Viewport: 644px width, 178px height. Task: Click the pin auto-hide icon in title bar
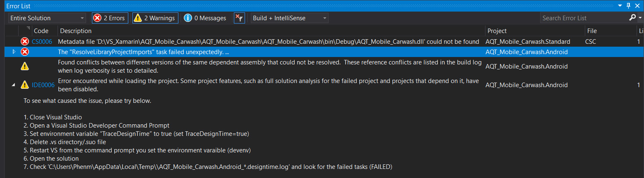[x=628, y=6]
